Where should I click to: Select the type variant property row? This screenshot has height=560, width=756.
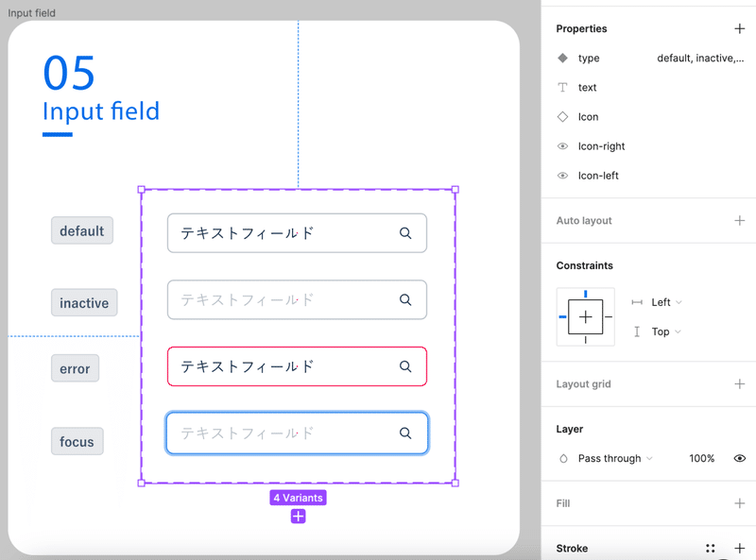click(650, 59)
